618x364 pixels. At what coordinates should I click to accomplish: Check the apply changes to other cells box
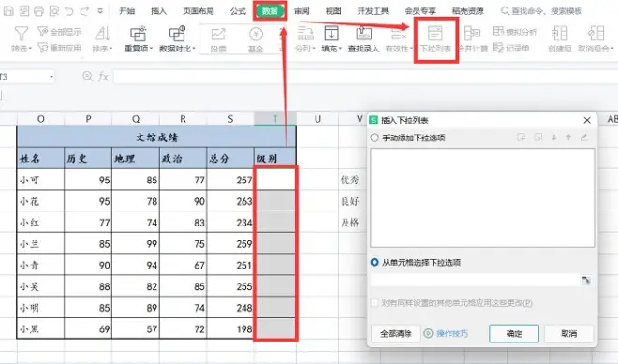coord(375,303)
